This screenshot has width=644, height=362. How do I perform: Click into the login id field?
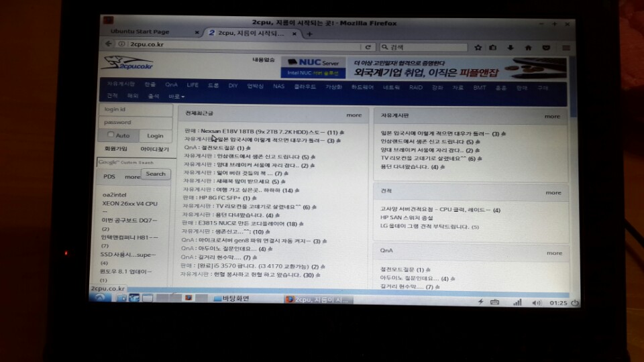point(136,109)
